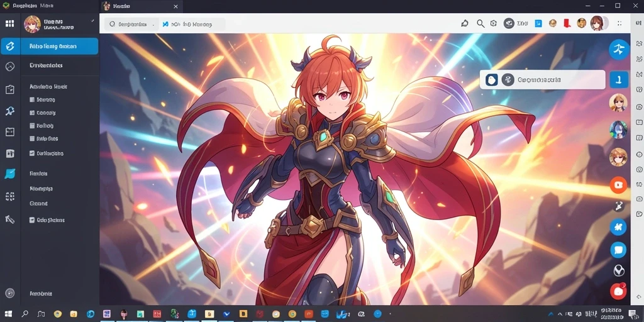Open the blue chat bubble icon in the right column

coord(618,249)
